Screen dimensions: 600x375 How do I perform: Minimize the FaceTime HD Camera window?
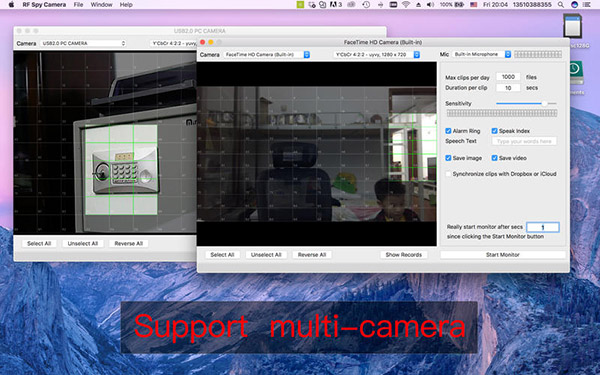coord(211,42)
